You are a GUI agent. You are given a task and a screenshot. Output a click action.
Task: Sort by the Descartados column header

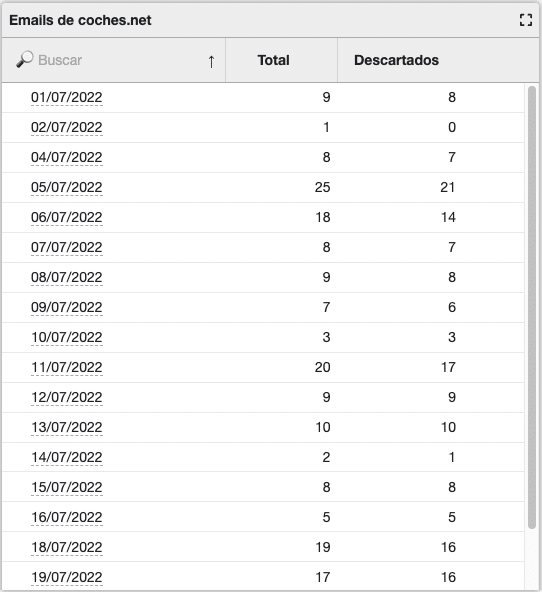tap(396, 60)
